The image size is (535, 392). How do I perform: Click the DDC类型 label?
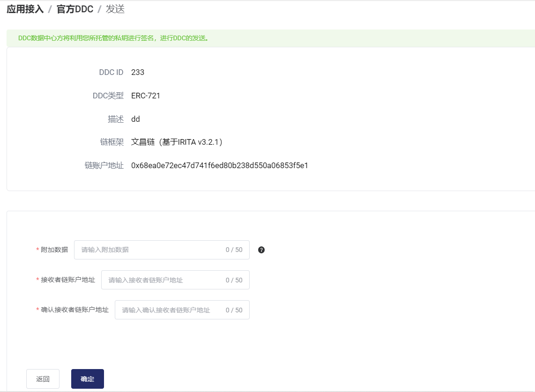pos(108,96)
